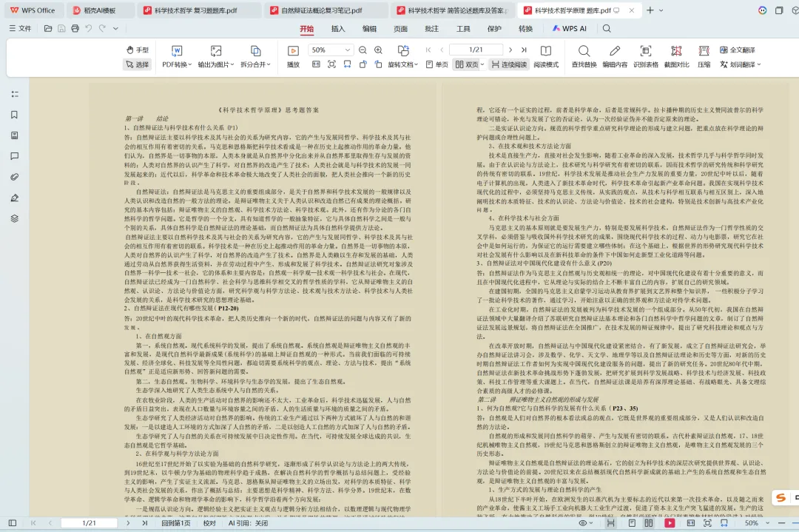Click 压缩 compress tool
The width and height of the screenshot is (799, 532).
pos(704,56)
